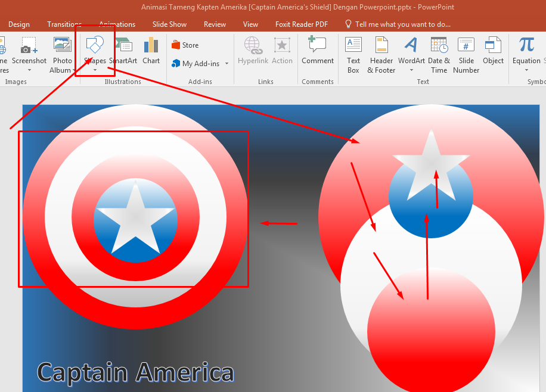
Task: Switch to the Animations tab
Action: coord(117,24)
